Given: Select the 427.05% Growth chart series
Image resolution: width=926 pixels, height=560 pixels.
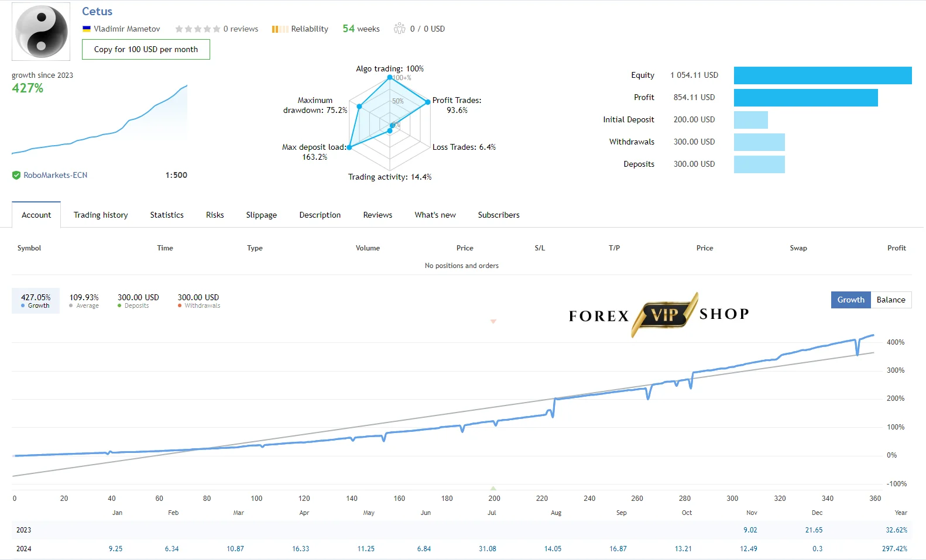Looking at the screenshot, I should [x=36, y=301].
